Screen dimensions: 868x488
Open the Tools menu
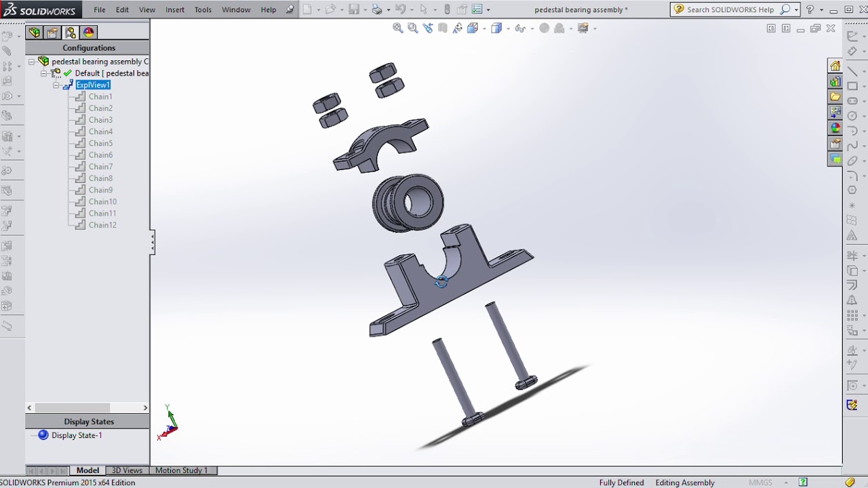click(203, 9)
